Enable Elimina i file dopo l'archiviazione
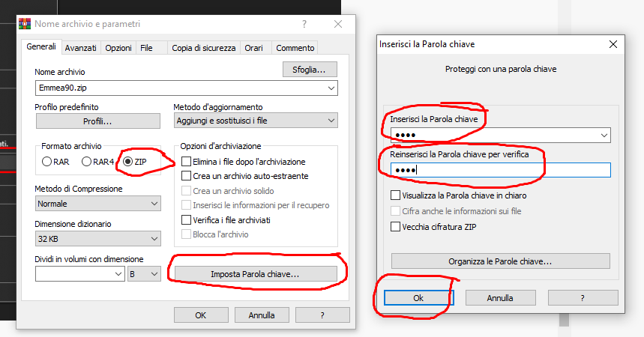644x337 pixels. pyautogui.click(x=186, y=161)
